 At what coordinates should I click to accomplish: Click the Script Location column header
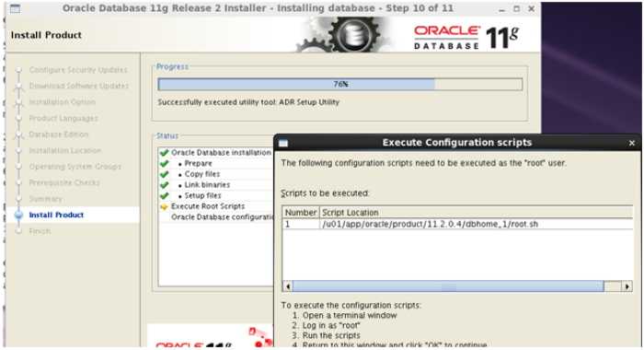477,213
